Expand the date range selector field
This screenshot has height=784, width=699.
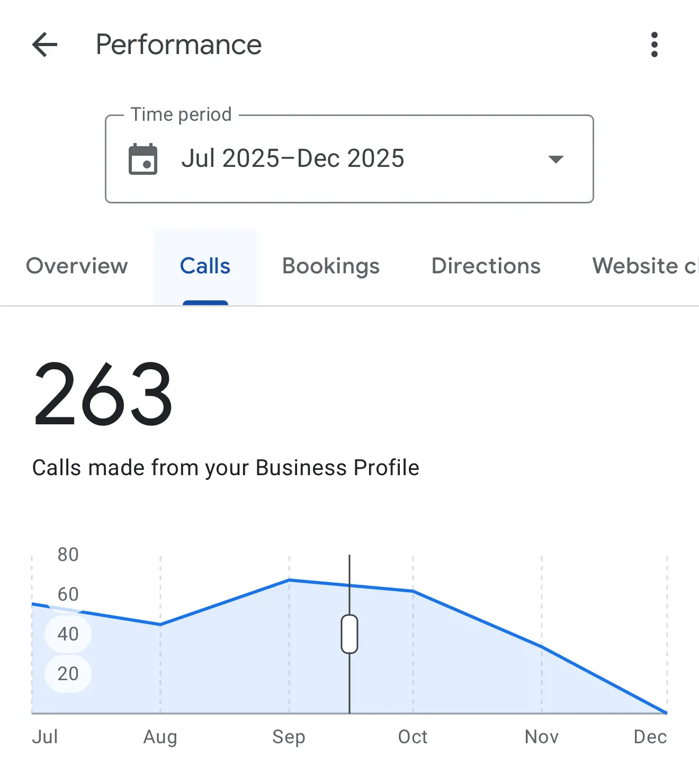tap(349, 158)
